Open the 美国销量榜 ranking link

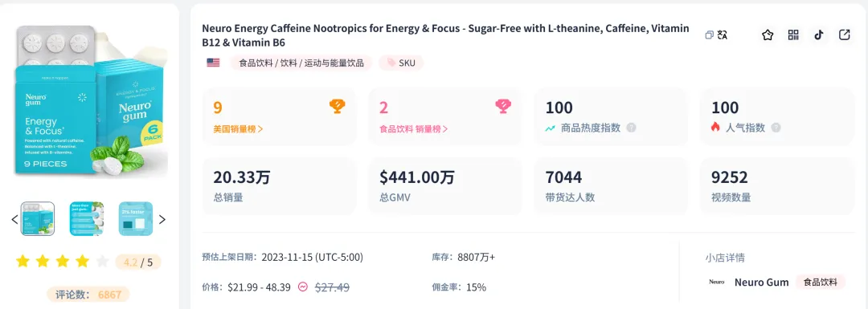pos(238,128)
